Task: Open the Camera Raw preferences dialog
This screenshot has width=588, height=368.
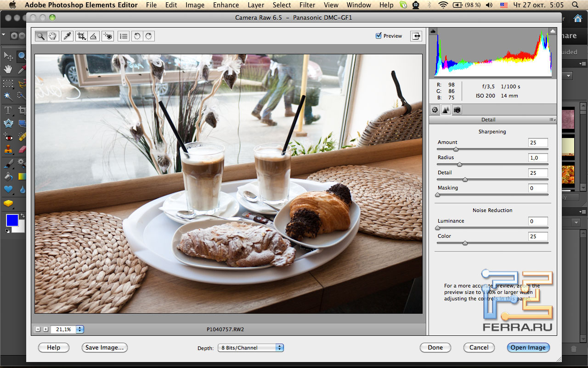Action: point(123,35)
